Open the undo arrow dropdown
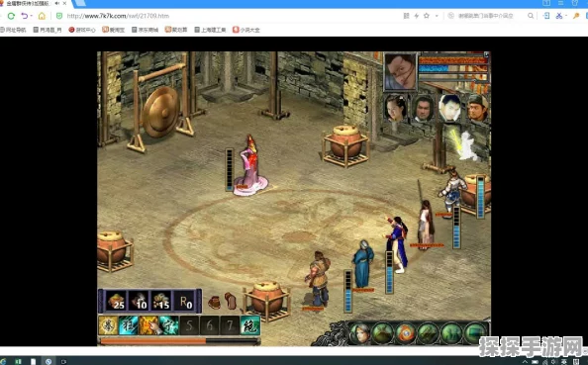Screen dimensions: 588x365 pos(31,16)
